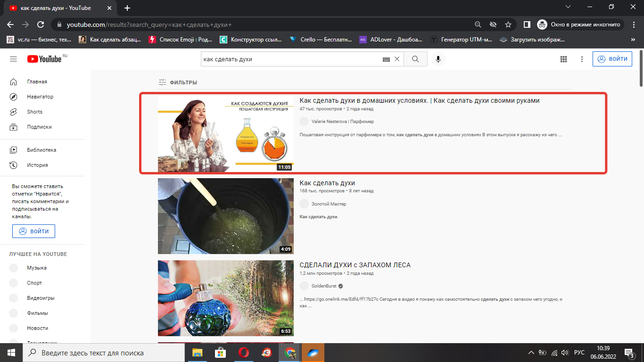Open video 'Как сделать духи в домашних условиях'
Image resolution: width=644 pixels, height=362 pixels.
point(420,100)
